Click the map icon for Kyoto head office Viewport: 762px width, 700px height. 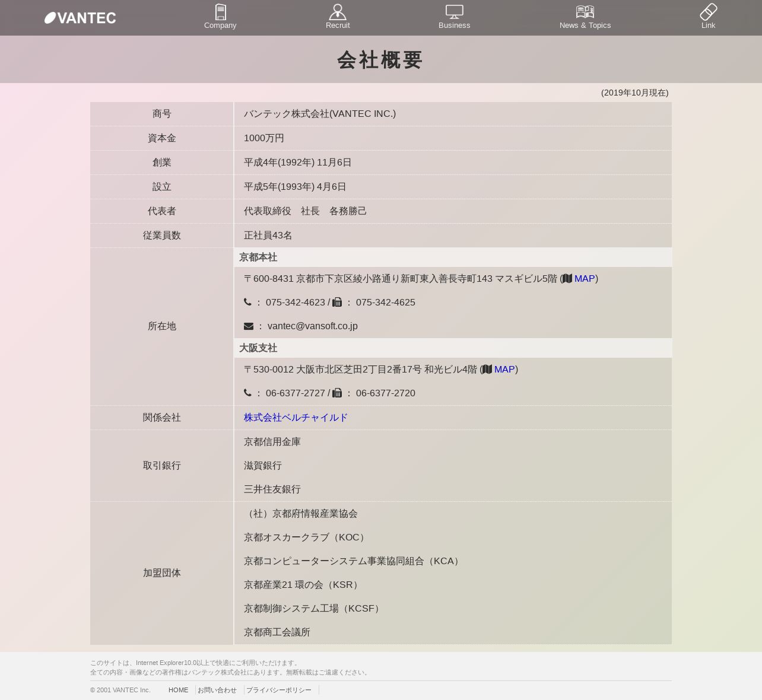click(x=567, y=279)
